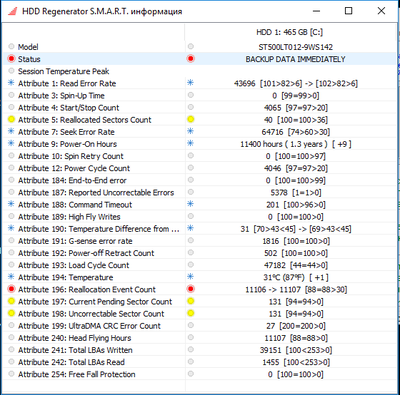Click the HDD Regenerator app icon in the title bar

12,11
